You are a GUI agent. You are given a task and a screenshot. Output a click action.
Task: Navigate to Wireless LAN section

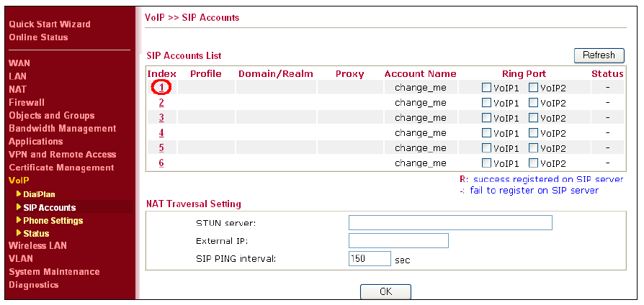click(x=37, y=245)
